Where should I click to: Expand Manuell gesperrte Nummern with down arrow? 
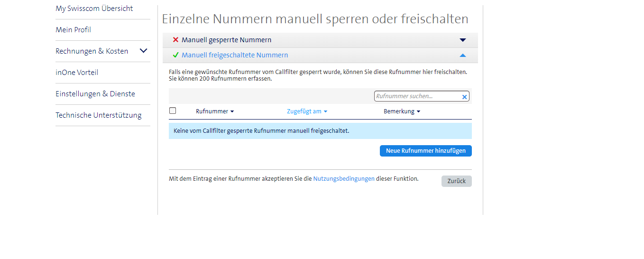point(463,40)
